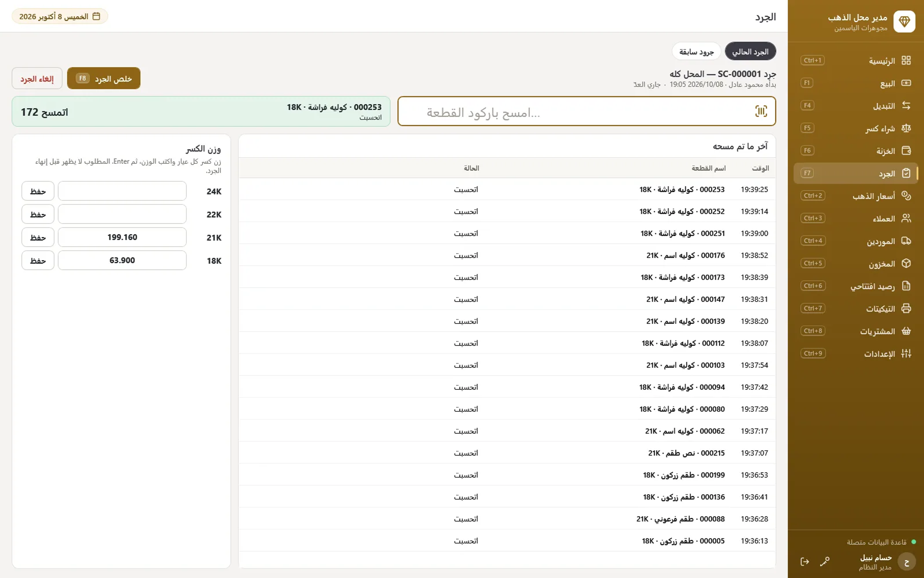
Task: Open the شراء كسر scales icon
Action: pos(906,128)
